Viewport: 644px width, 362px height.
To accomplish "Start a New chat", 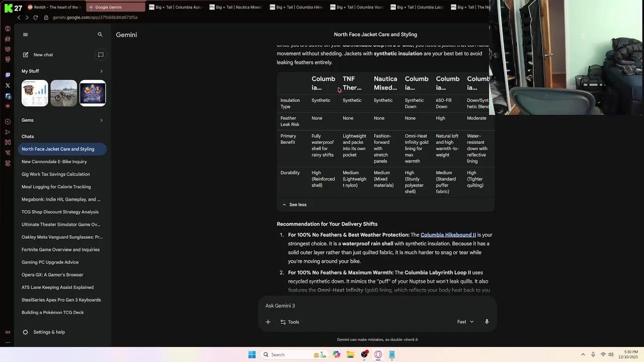I will (x=38, y=55).
